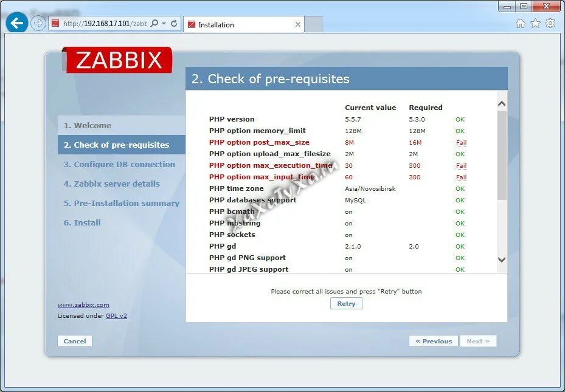Click the 'PHP mbstring' label

pyautogui.click(x=235, y=223)
